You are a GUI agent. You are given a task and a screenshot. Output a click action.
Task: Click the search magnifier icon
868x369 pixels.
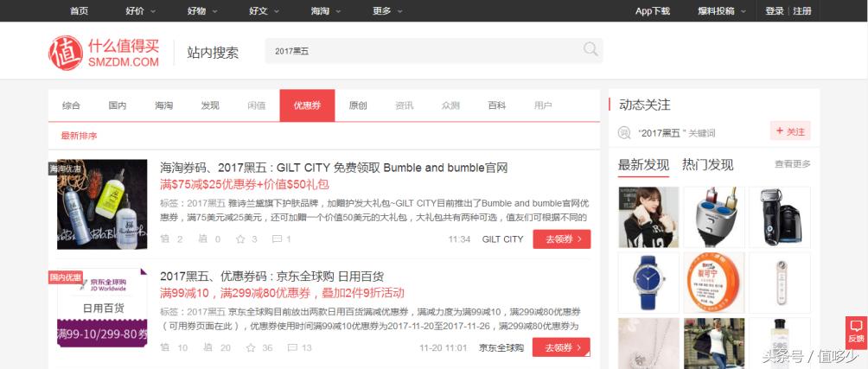pos(590,50)
